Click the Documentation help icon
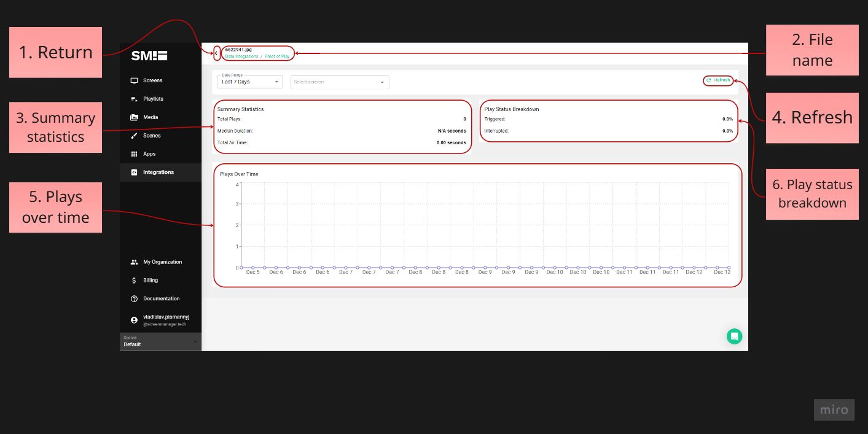This screenshot has width=868, height=434. click(x=134, y=299)
